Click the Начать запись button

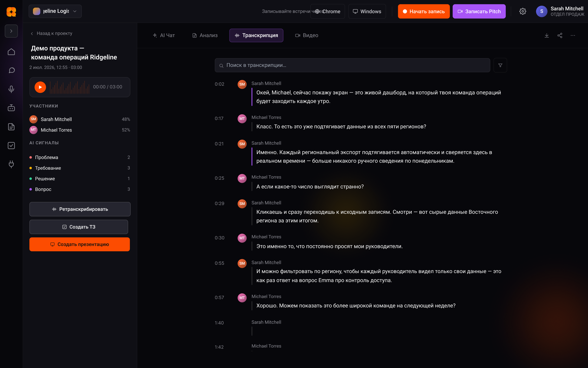[x=424, y=11]
